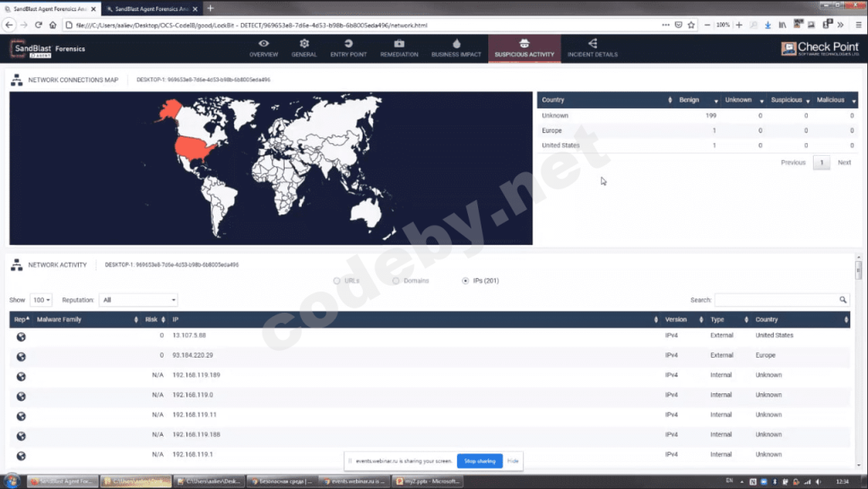Open a new browser tab
Screen dimensions: 868x489
point(210,8)
